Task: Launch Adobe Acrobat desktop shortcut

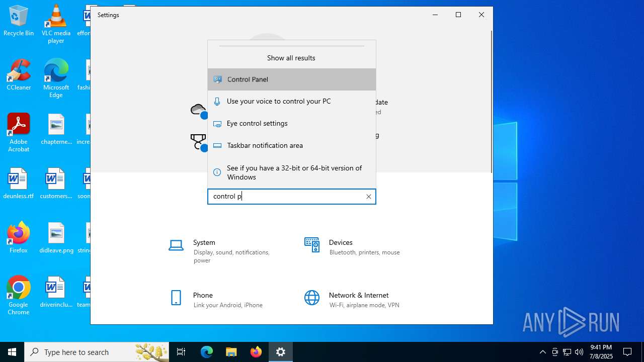Action: 19,132
